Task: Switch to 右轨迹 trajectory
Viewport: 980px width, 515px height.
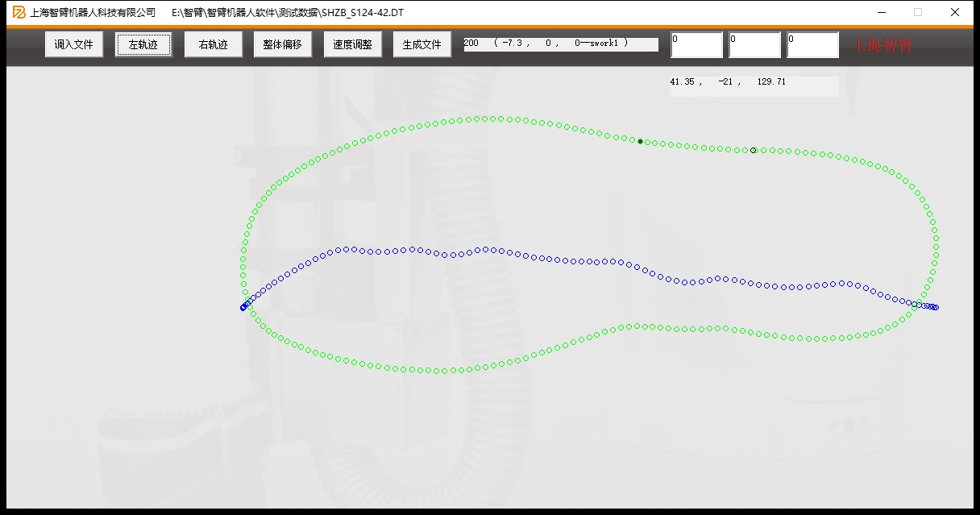Action: 213,45
